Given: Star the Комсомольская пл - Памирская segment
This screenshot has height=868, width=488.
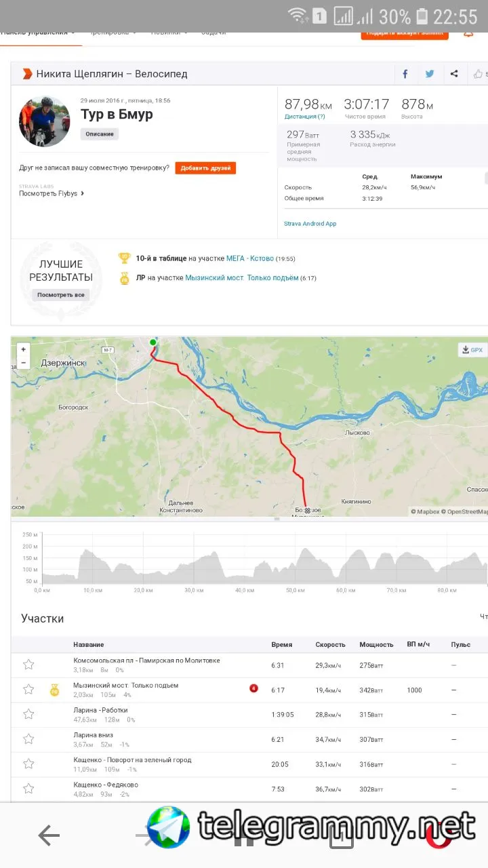Looking at the screenshot, I should point(28,665).
